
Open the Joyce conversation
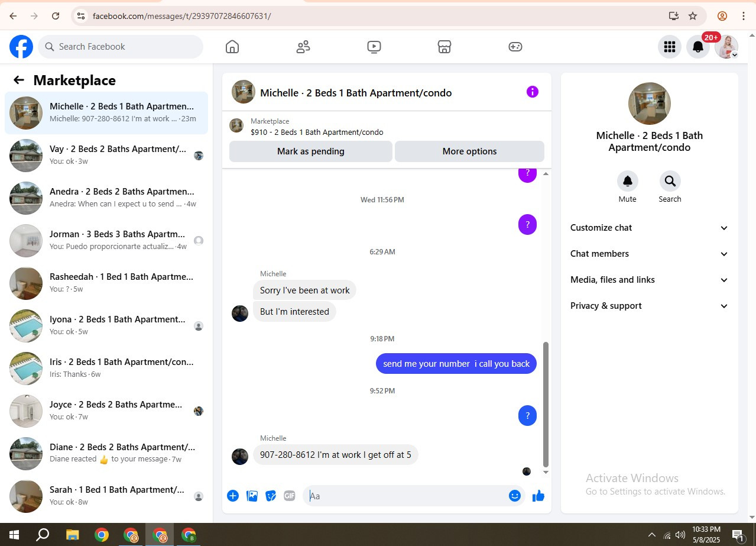coord(106,411)
